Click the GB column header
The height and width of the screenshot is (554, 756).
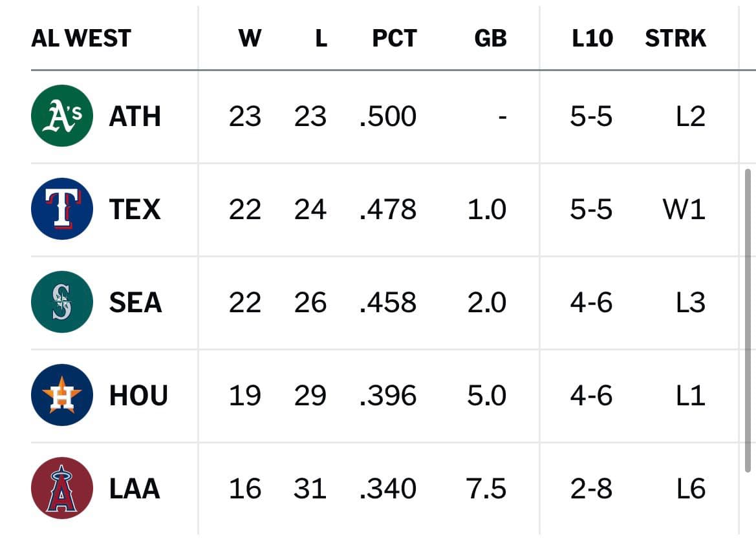tap(490, 38)
